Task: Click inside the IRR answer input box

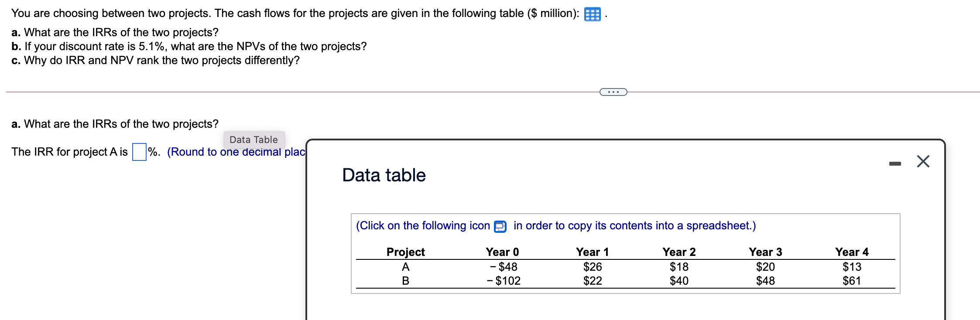Action: click(138, 151)
